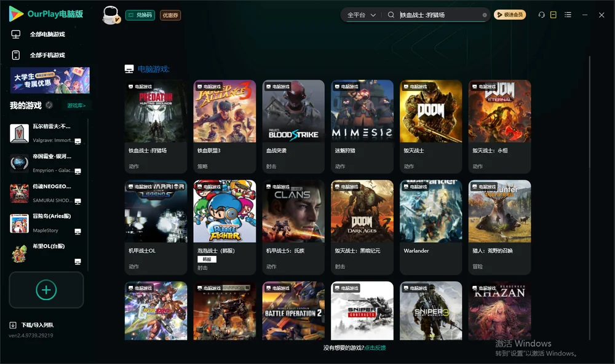The height and width of the screenshot is (364, 615).
Task: Launch 瓦尔格雷夫 from my games
Action: coord(46,133)
